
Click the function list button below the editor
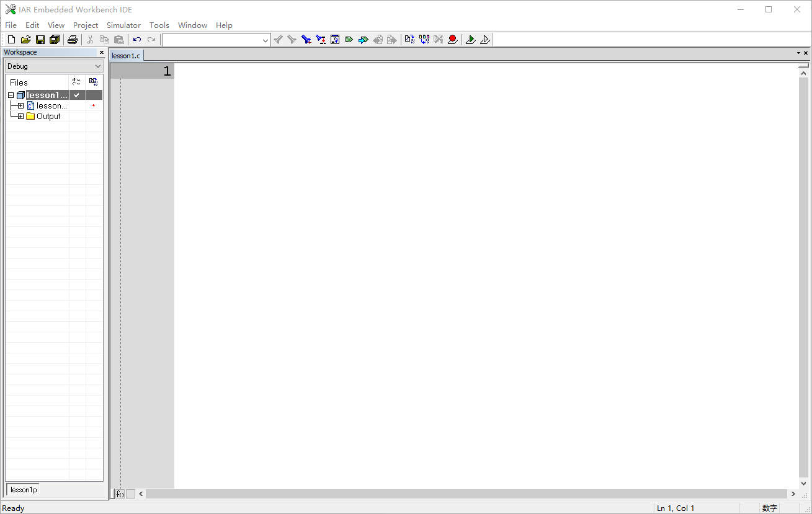[x=120, y=494]
